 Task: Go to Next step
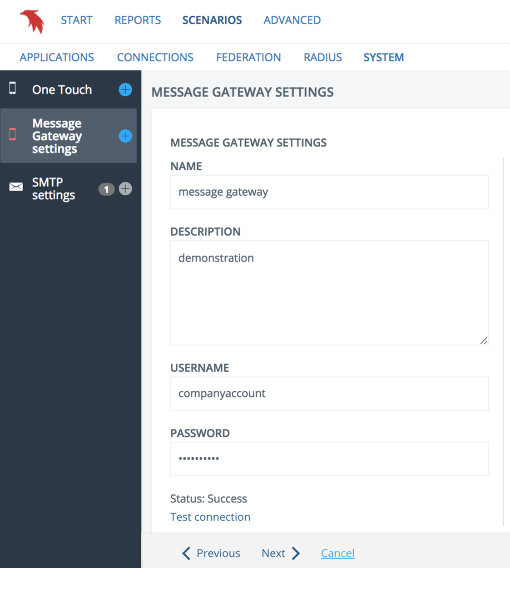(281, 553)
